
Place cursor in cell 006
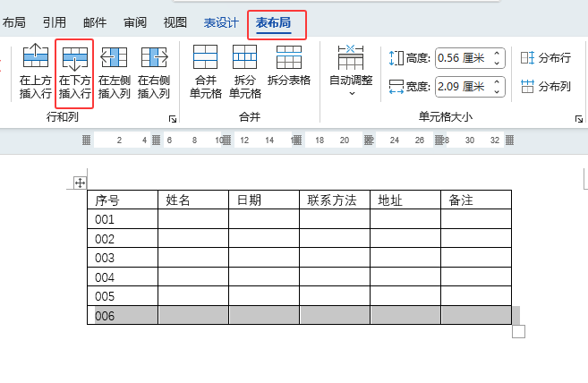(123, 316)
